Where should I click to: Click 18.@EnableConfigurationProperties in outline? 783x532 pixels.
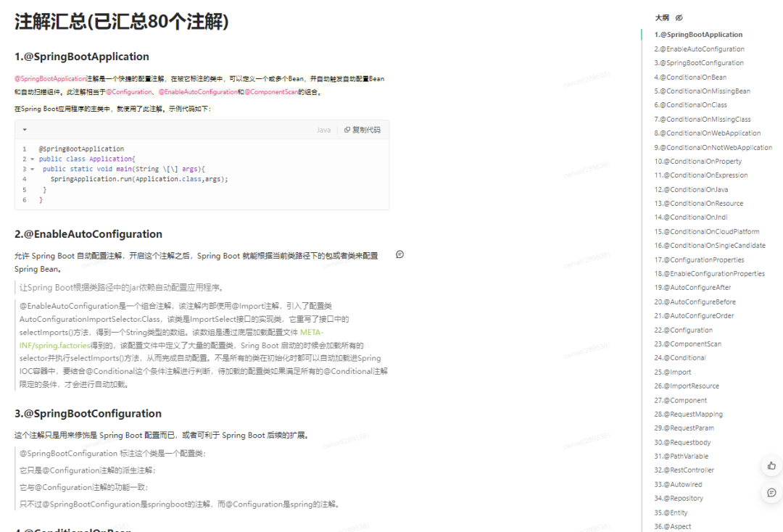[709, 273]
